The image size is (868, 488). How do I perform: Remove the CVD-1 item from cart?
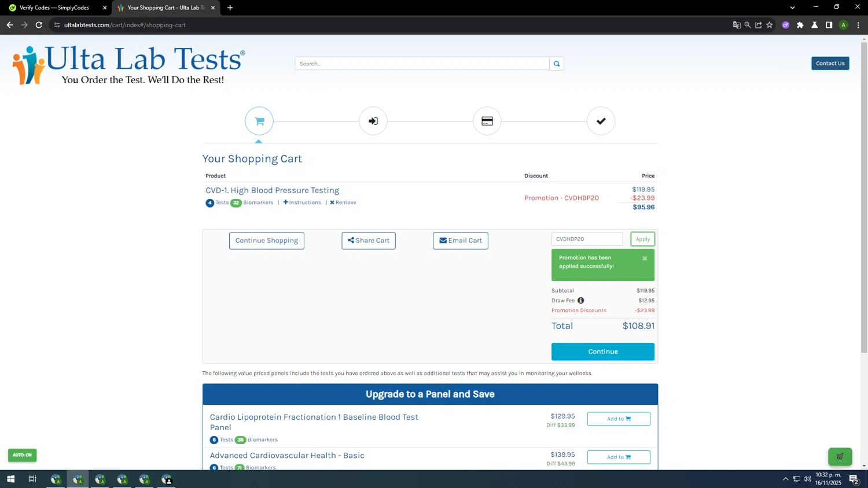pos(343,202)
